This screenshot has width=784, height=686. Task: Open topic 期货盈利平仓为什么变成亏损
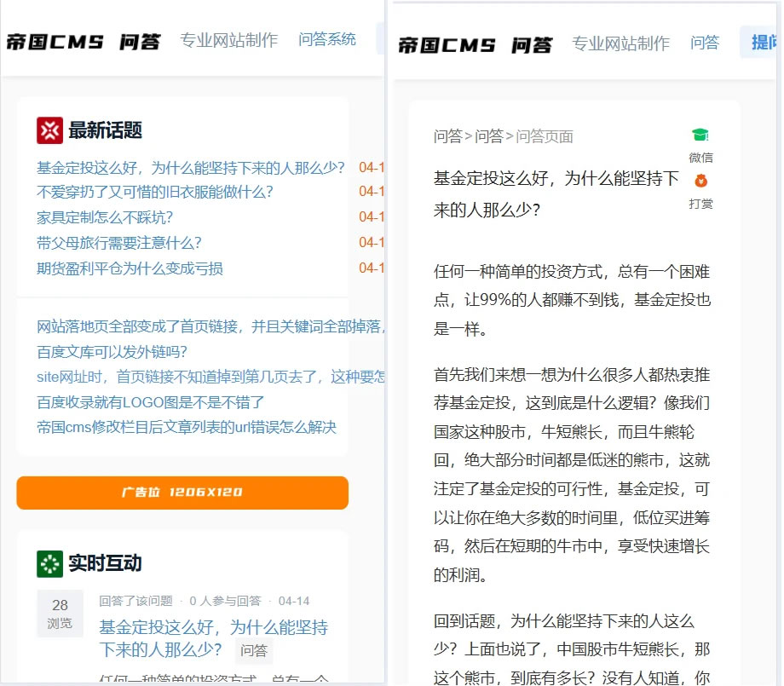coord(130,268)
